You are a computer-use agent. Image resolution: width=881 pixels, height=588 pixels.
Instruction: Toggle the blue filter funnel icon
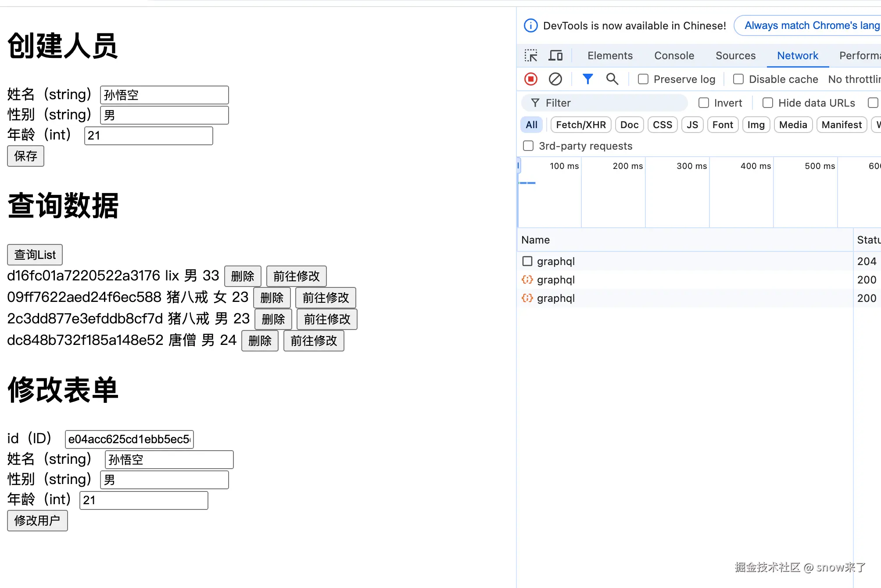pos(587,79)
